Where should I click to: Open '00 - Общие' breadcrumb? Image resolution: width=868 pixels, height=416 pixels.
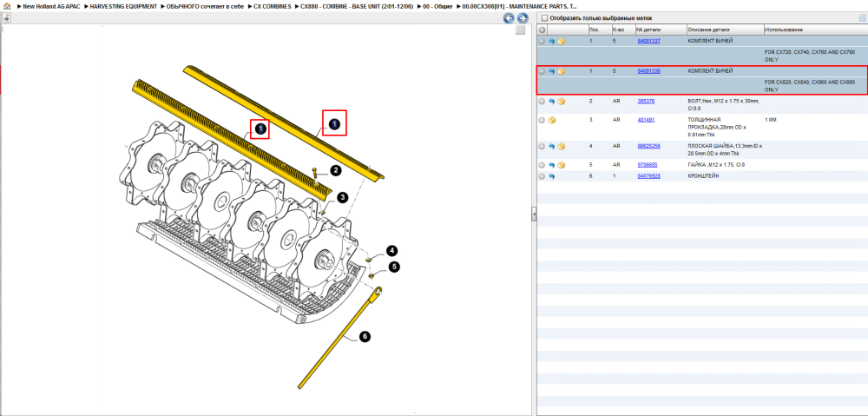(x=437, y=6)
